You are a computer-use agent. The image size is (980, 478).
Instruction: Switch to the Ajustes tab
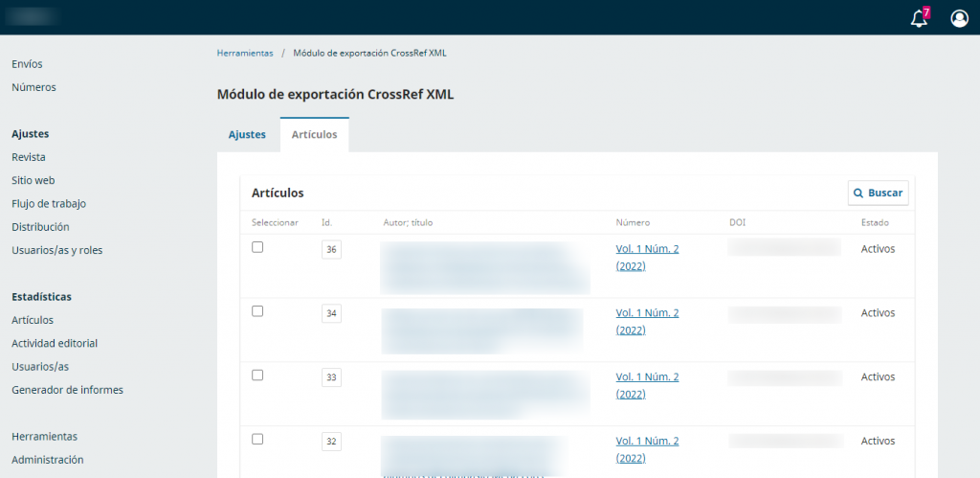[x=247, y=134]
